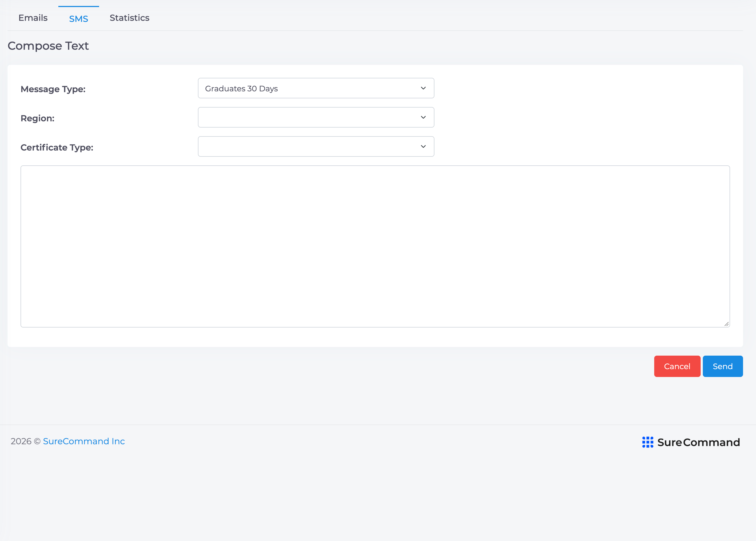Click the Region label
Viewport: 756px width, 541px height.
tap(38, 119)
